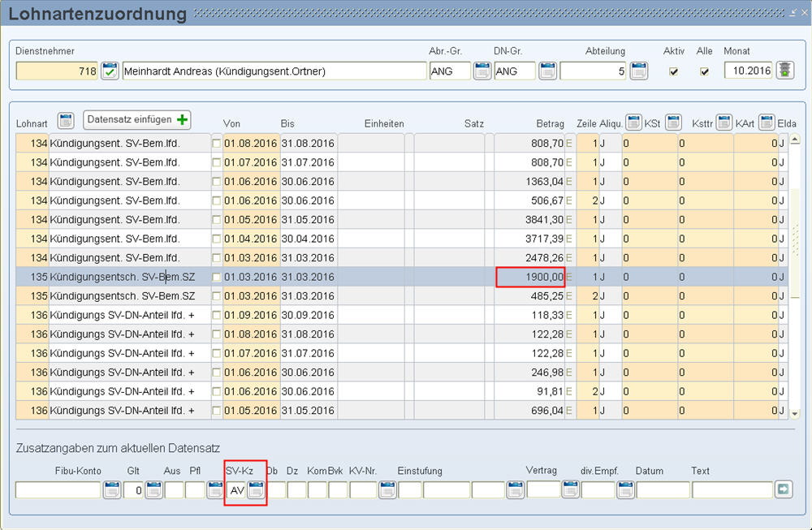Click the Datensatz einfügen button
This screenshot has height=530, width=812.
[136, 119]
